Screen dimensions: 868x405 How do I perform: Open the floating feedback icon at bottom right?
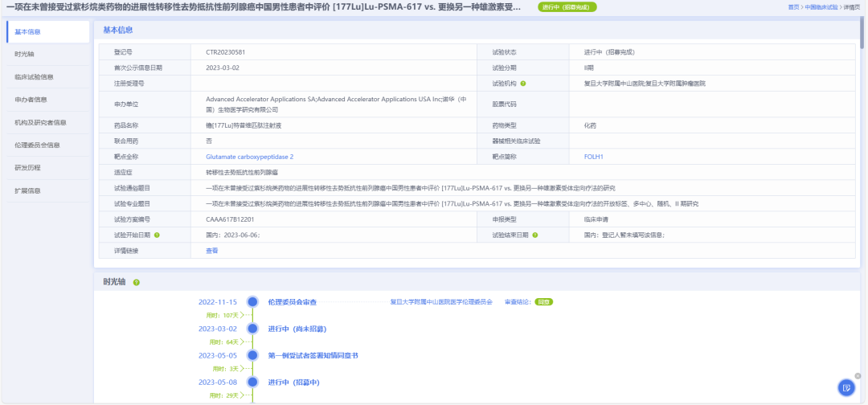[x=845, y=387]
